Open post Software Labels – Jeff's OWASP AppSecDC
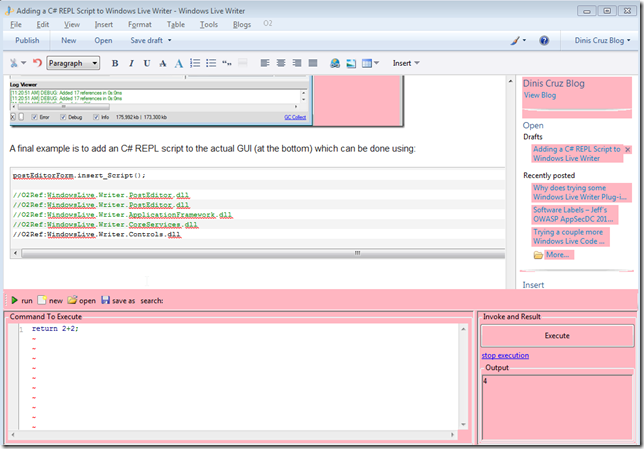The image size is (644, 449). [573, 214]
